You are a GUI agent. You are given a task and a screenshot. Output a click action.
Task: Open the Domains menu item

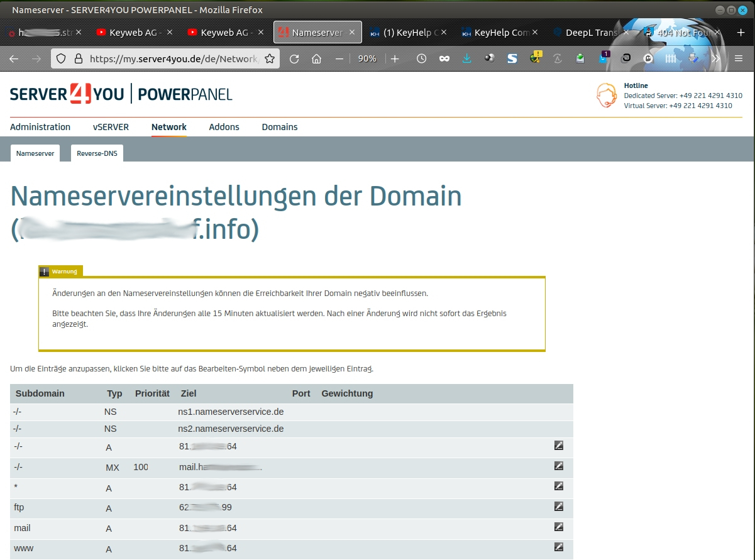tap(280, 127)
